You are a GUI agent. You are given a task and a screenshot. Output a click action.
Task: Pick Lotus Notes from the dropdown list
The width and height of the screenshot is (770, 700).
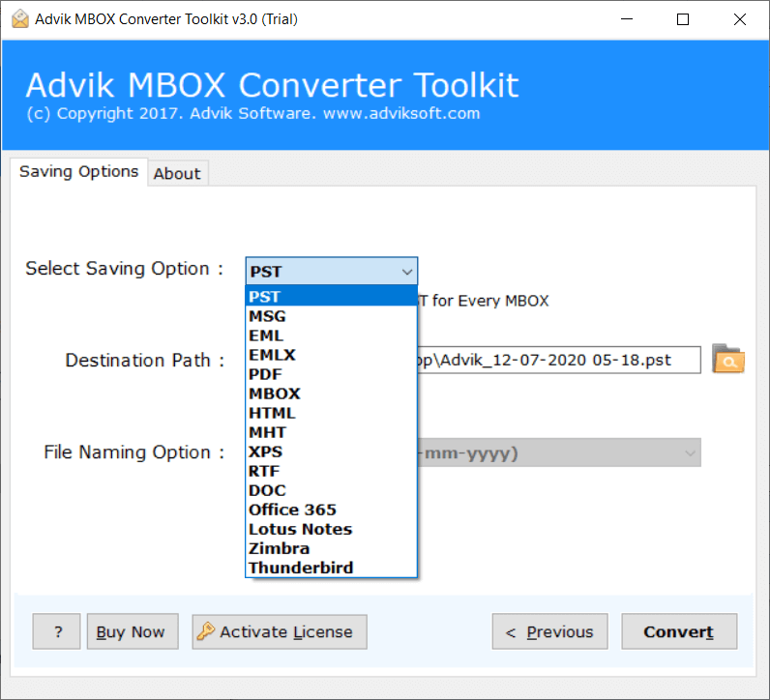click(332, 529)
